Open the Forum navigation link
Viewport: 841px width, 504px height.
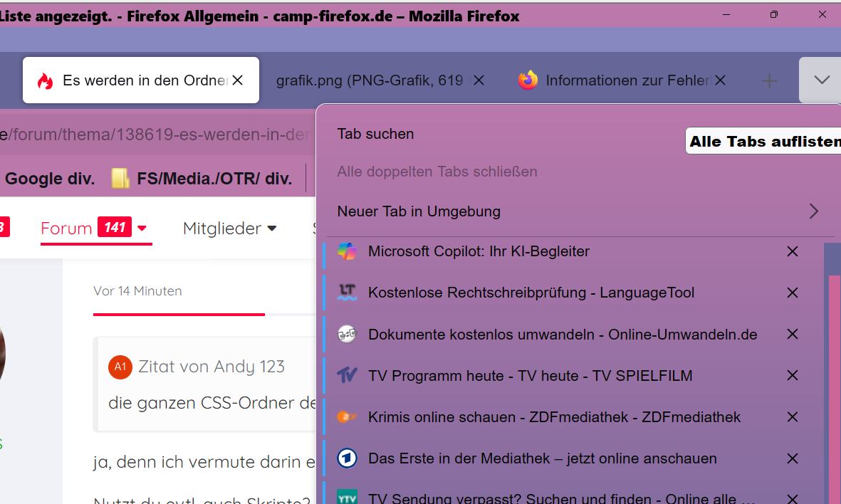click(x=66, y=229)
